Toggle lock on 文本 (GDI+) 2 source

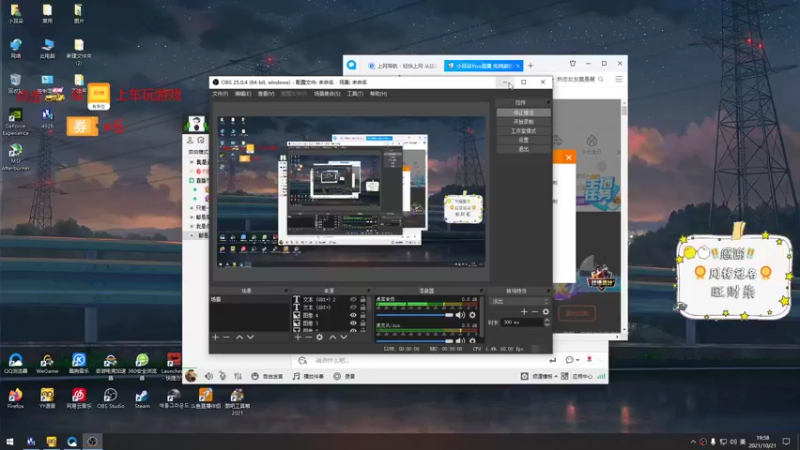click(363, 299)
